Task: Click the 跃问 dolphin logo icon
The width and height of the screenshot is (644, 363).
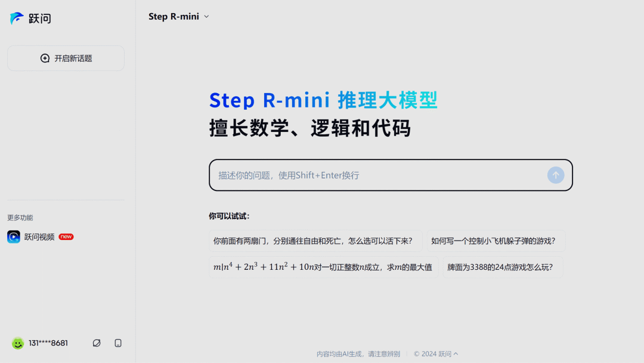Action: point(17,18)
